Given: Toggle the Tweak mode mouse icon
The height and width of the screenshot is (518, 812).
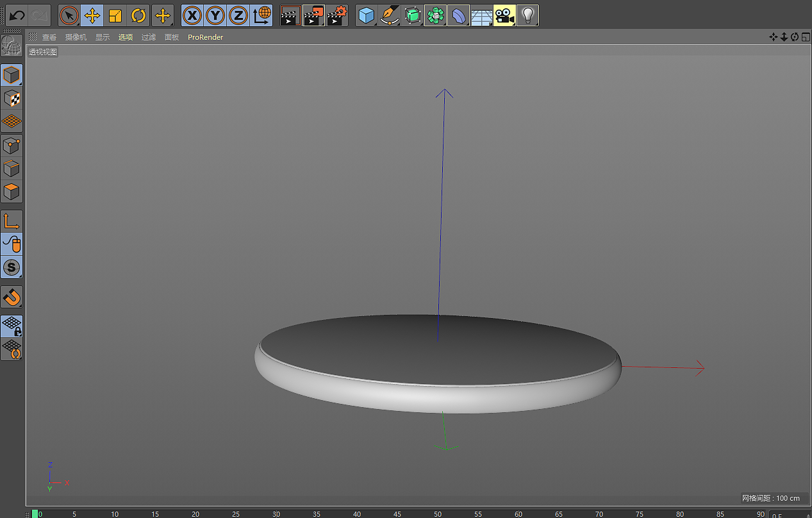Looking at the screenshot, I should coord(12,244).
